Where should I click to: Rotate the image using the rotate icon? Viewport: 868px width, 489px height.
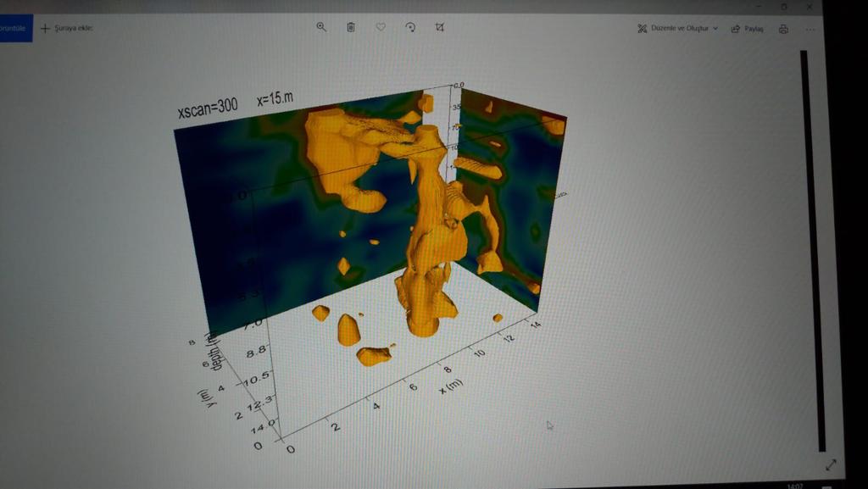tap(410, 27)
